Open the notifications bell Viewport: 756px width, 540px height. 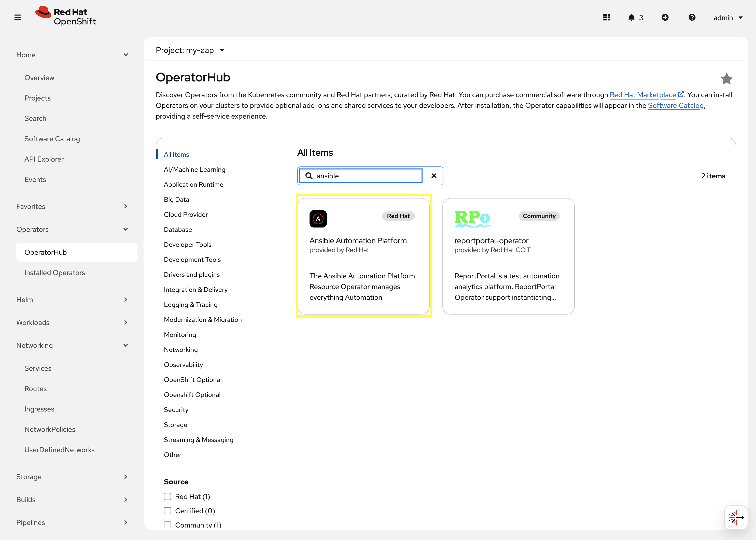click(631, 17)
